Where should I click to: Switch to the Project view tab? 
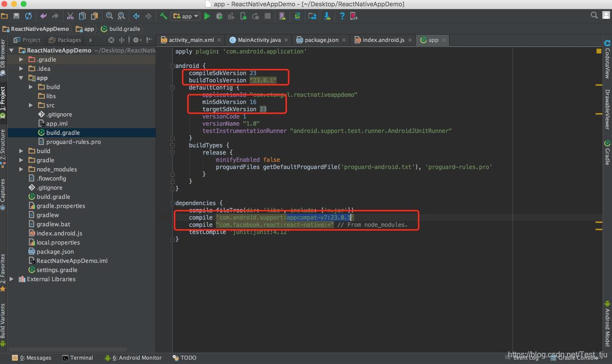tap(27, 40)
